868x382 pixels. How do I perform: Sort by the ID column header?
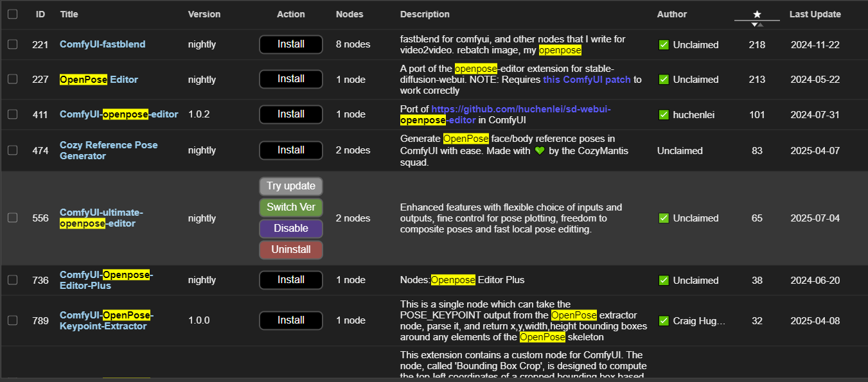(x=40, y=14)
